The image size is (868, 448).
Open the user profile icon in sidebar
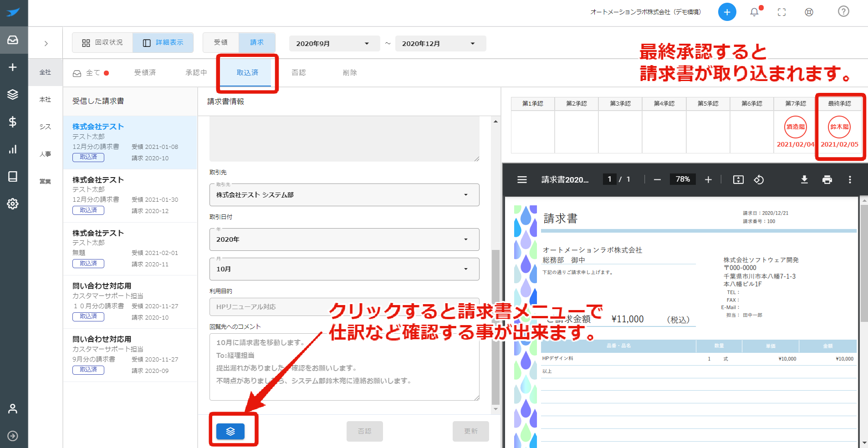click(13, 409)
